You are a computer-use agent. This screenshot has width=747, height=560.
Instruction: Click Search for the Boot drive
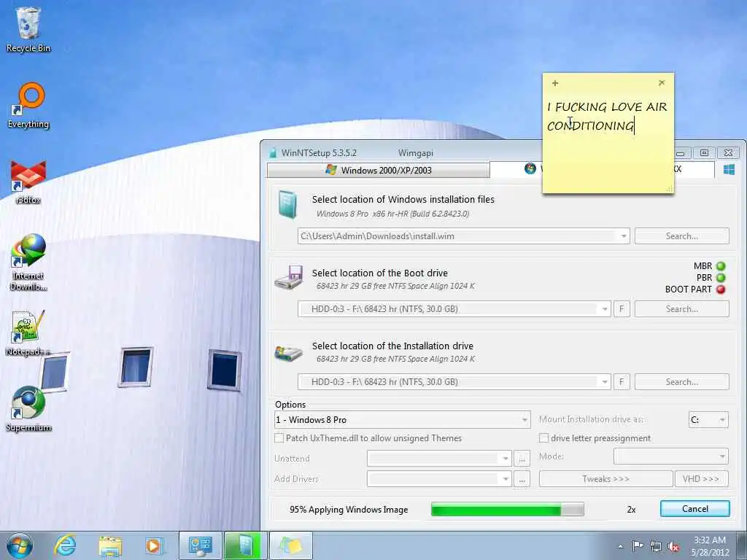[682, 309]
